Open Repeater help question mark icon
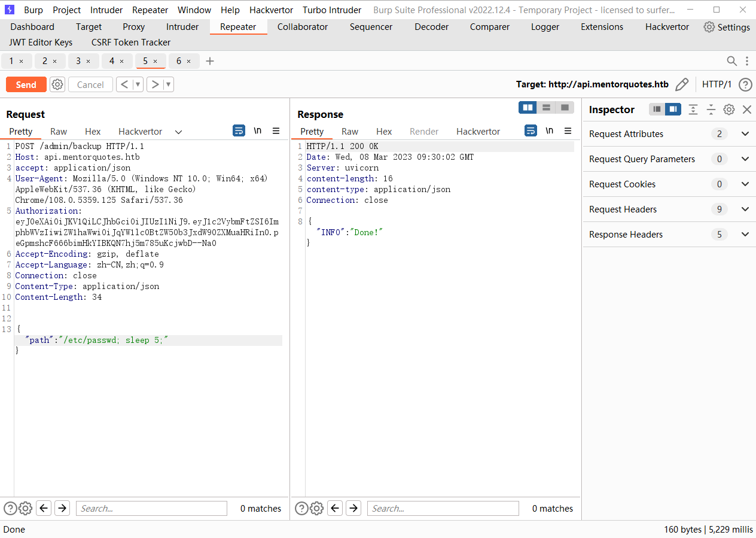The image size is (756, 538). (x=745, y=84)
